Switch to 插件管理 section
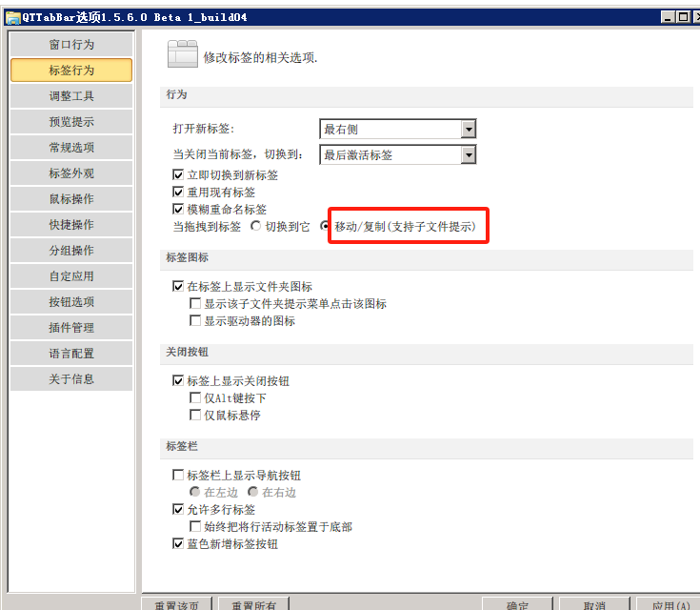 [71, 328]
